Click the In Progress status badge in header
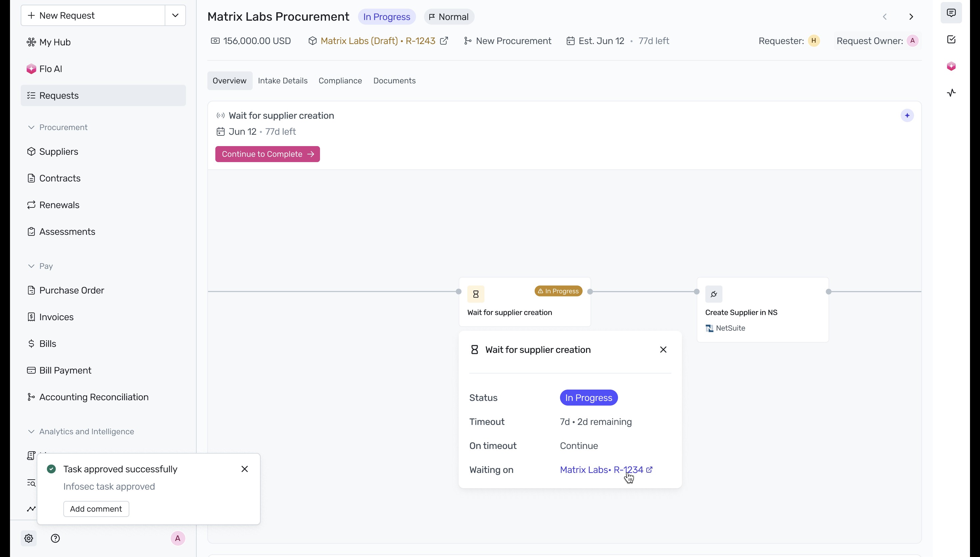The image size is (980, 557). click(x=386, y=17)
